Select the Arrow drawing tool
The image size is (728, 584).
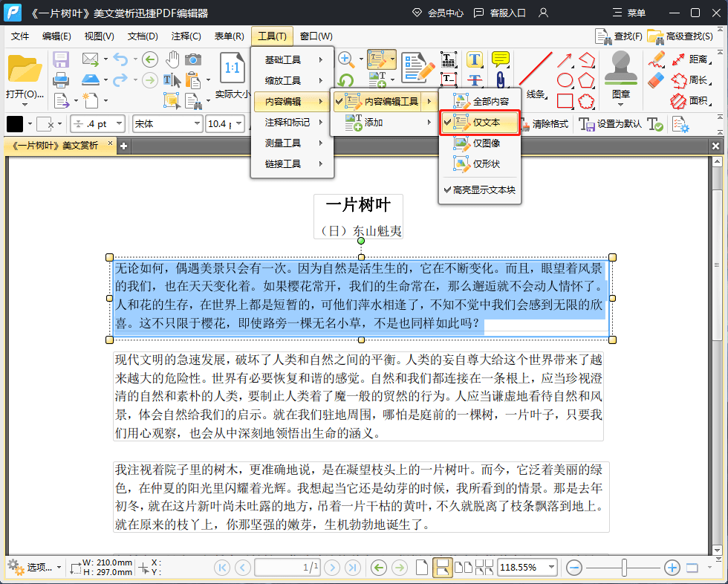tap(565, 60)
